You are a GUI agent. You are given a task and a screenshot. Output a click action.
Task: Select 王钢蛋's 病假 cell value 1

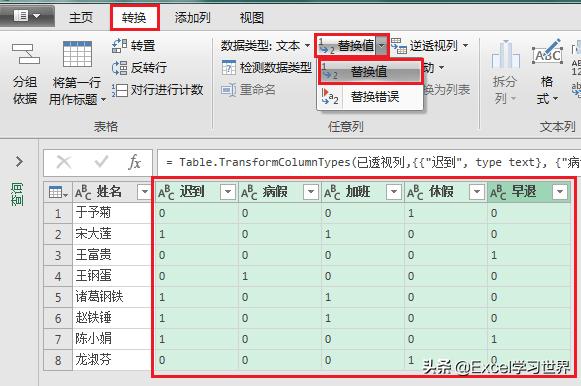click(x=280, y=276)
